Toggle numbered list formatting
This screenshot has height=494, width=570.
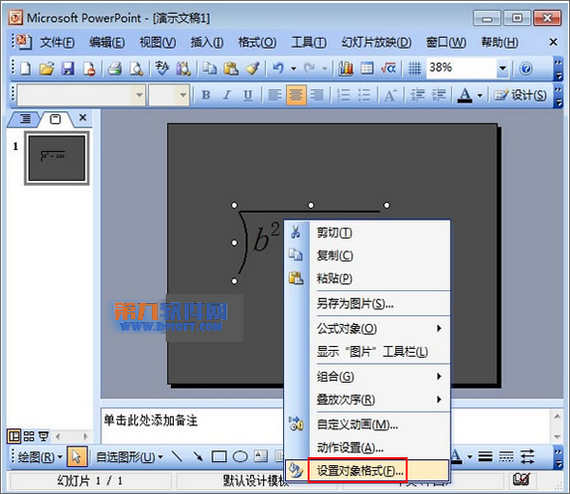(344, 95)
